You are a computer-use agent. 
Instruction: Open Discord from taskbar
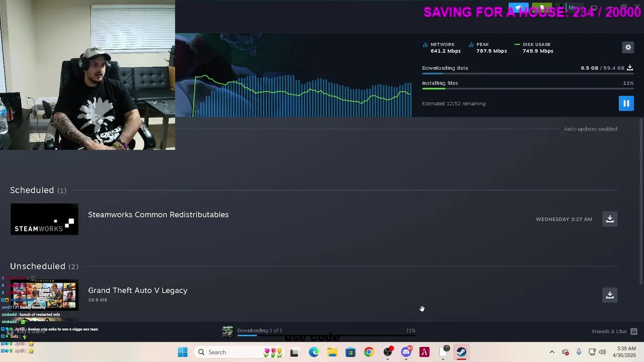click(x=406, y=352)
